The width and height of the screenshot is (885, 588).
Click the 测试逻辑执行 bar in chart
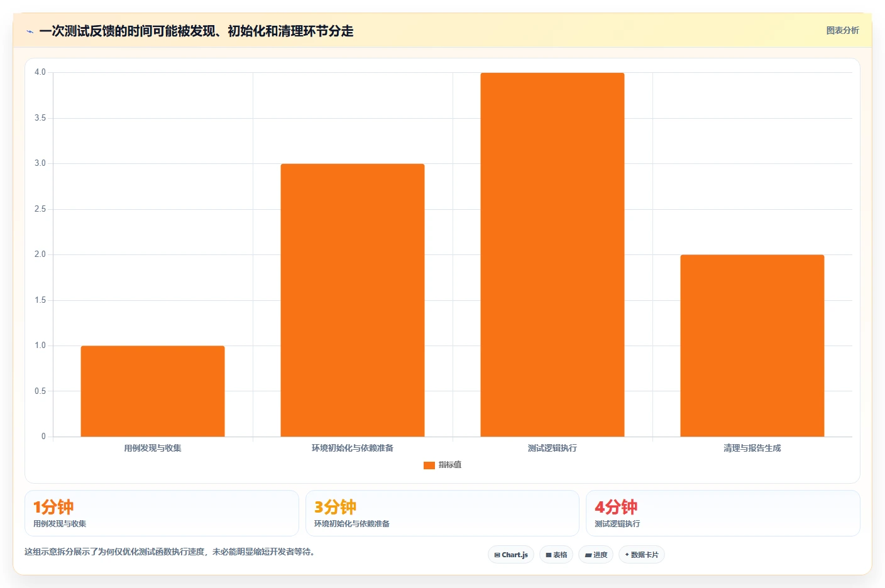pyautogui.click(x=552, y=254)
